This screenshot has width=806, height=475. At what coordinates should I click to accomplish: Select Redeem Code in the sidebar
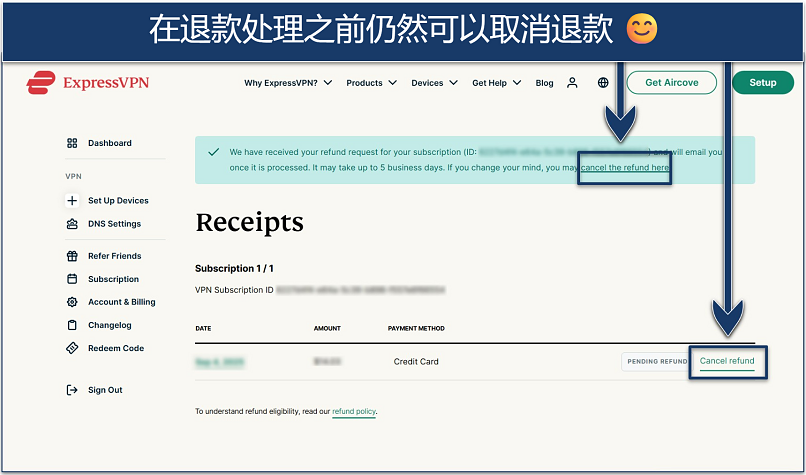[115, 348]
